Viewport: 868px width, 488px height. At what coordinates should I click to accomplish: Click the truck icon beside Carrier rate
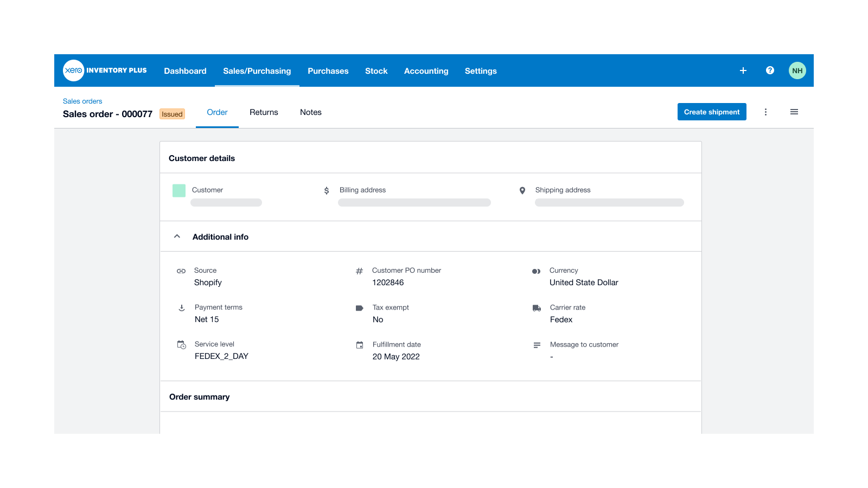pyautogui.click(x=537, y=308)
